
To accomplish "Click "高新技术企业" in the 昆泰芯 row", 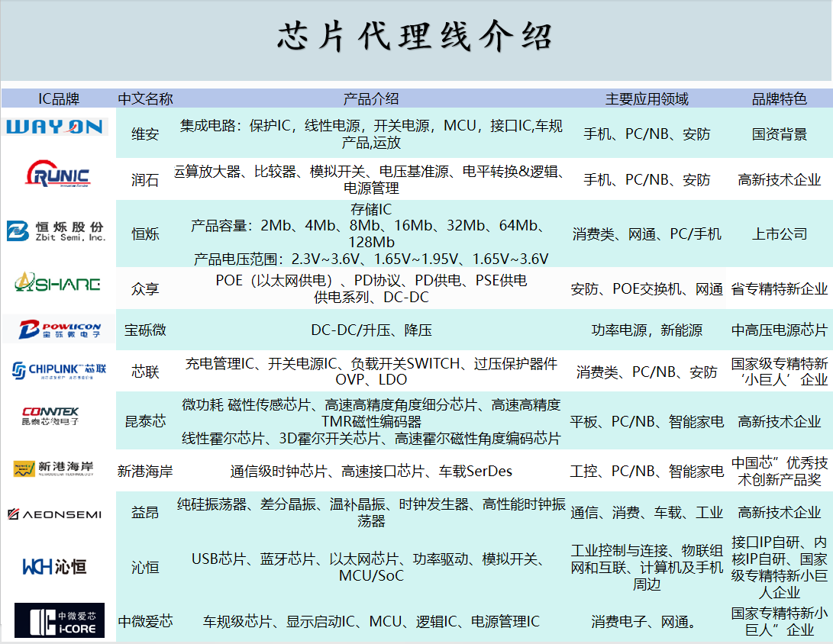I will (x=779, y=421).
